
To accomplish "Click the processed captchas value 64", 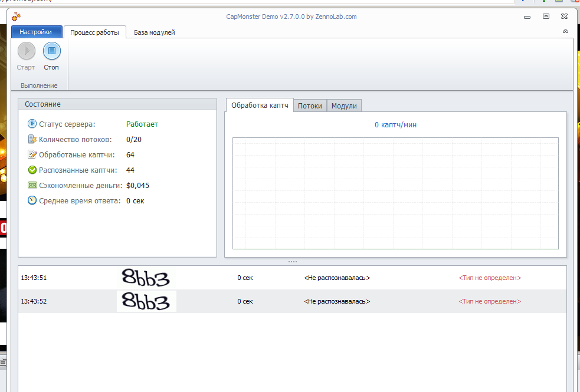I will [x=130, y=155].
